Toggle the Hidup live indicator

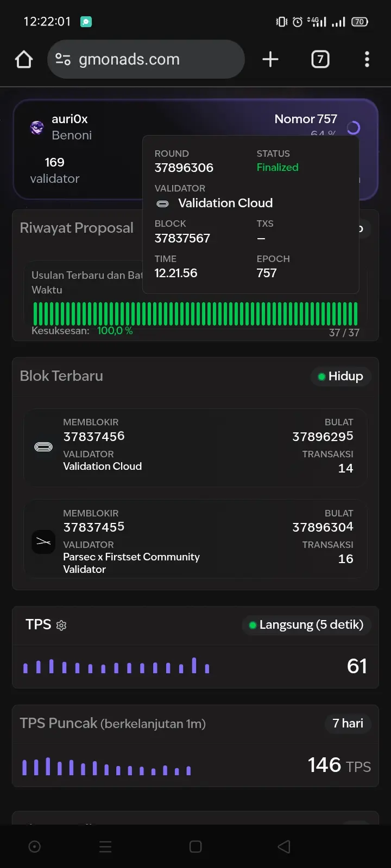tap(340, 376)
